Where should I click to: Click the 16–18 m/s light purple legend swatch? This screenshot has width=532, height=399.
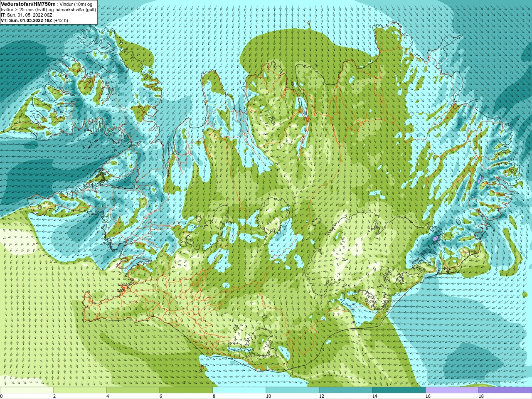click(452, 390)
